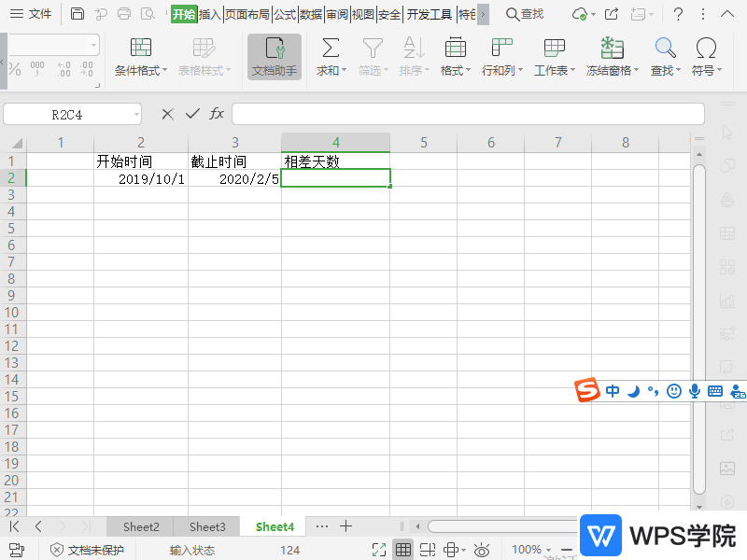
Task: Click the fx insert function icon
Action: click(217, 114)
